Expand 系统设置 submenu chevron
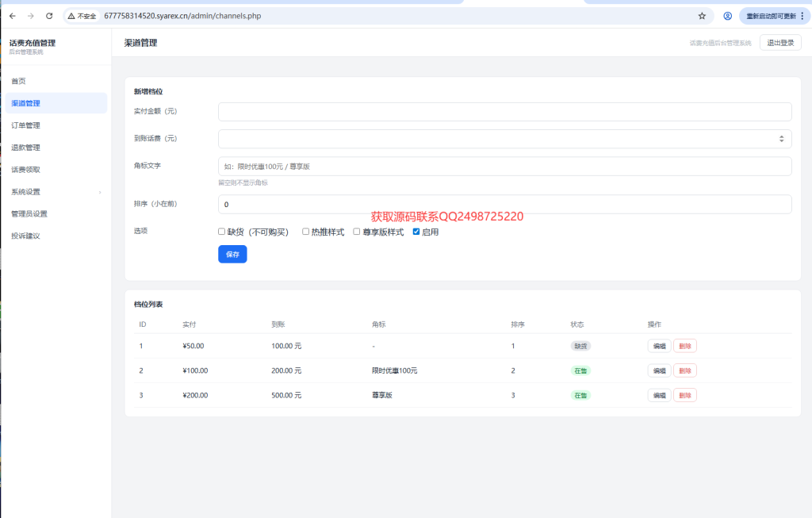 (100, 192)
